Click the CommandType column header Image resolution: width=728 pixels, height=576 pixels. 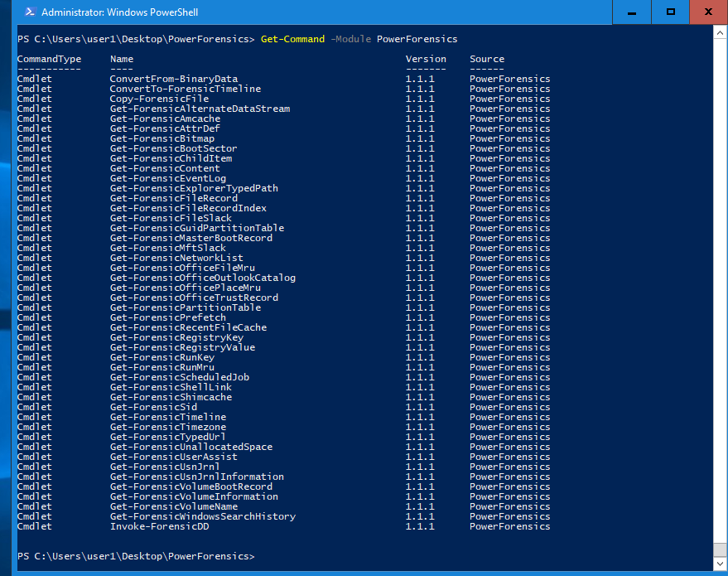tap(49, 59)
